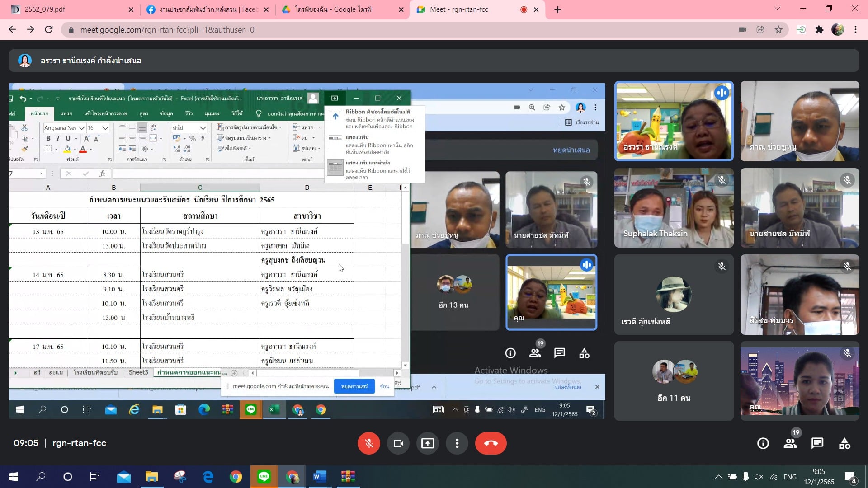Unmute the microphone in Meet's bottom call bar

[369, 443]
